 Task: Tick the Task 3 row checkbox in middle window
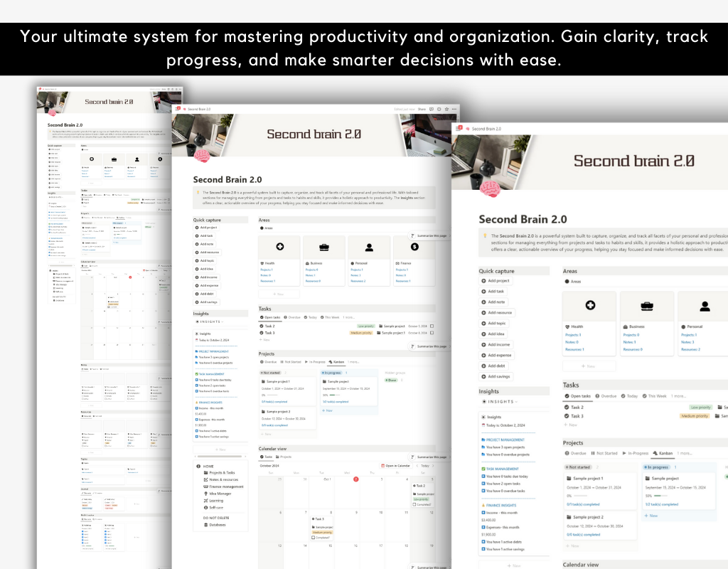[x=432, y=333]
